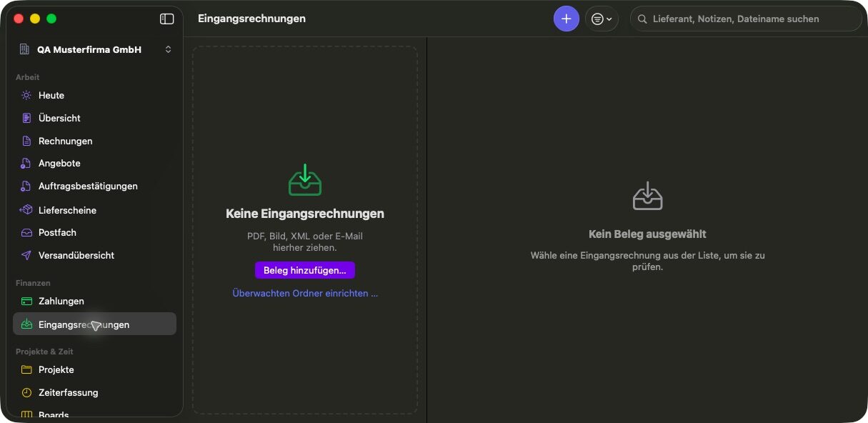Click the building icon beside company name
868x423 pixels.
tap(24, 49)
